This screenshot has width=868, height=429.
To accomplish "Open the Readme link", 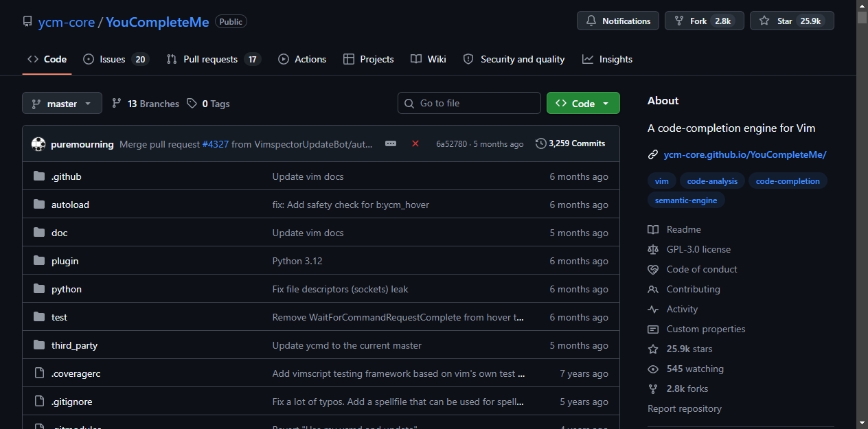I will [674, 229].
